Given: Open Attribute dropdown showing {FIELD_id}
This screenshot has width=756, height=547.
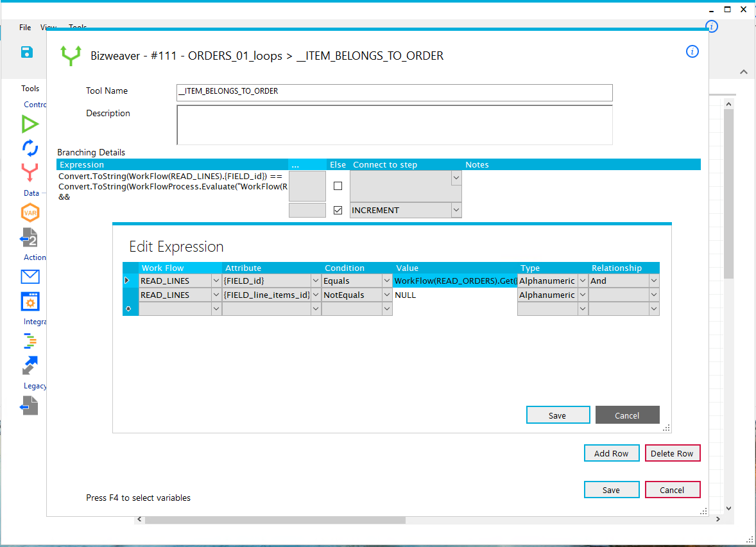Looking at the screenshot, I should coord(316,281).
